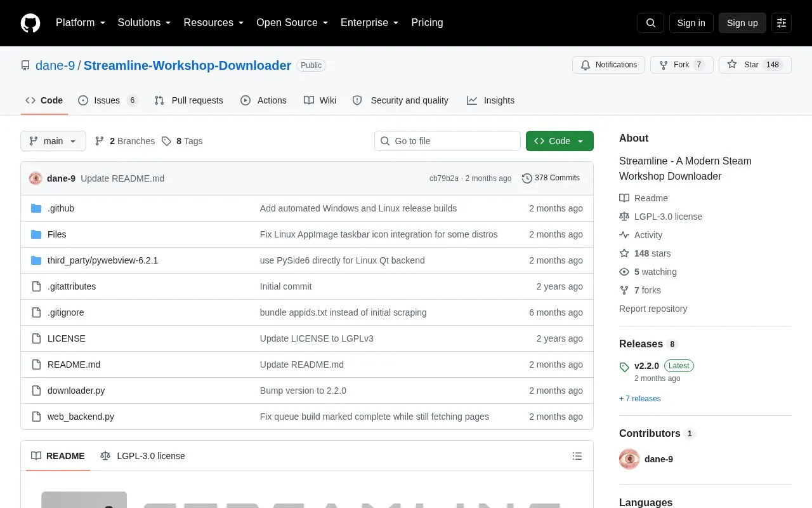This screenshot has width=812, height=508.
Task: Click the Report repository link
Action: (653, 309)
